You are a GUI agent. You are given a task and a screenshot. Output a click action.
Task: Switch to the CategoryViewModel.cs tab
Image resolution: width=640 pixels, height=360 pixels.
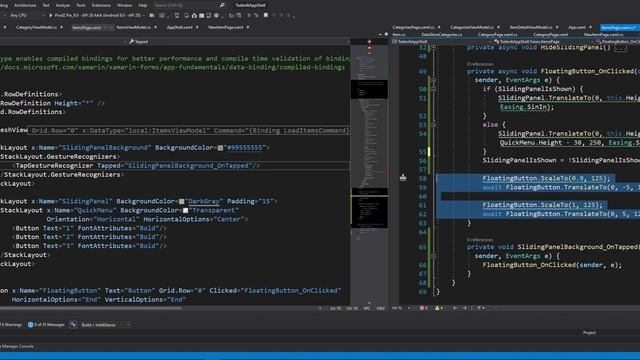(37, 27)
